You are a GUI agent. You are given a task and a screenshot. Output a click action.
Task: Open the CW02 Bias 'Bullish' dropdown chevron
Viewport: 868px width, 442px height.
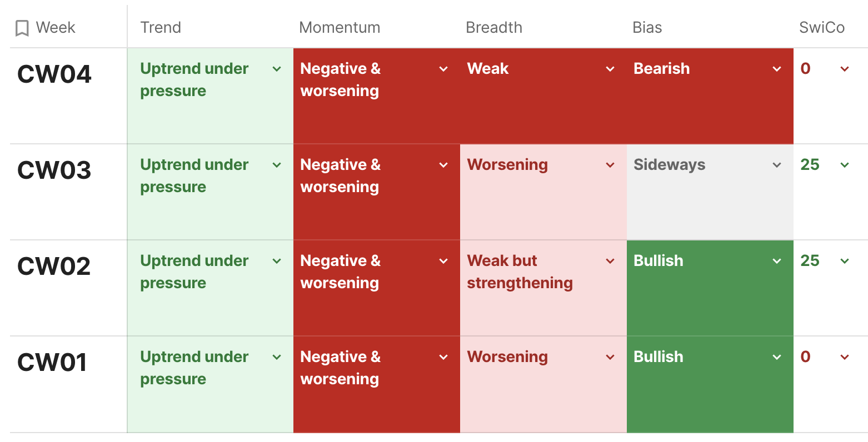pos(777,261)
